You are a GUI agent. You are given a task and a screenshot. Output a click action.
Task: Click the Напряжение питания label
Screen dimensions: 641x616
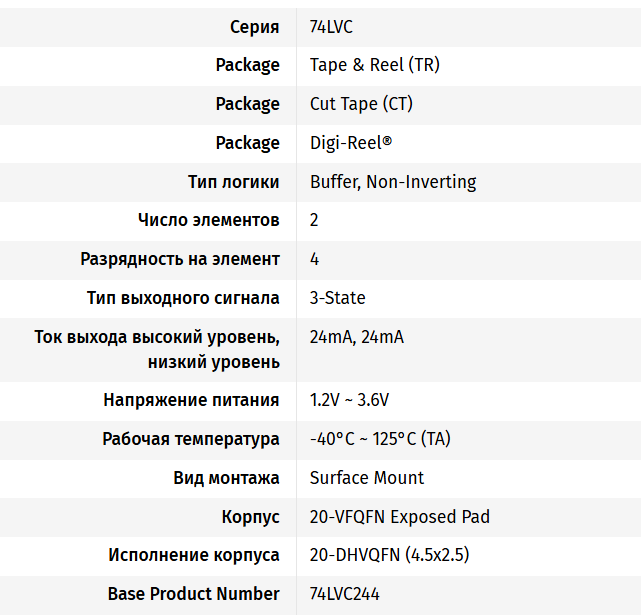pos(191,400)
